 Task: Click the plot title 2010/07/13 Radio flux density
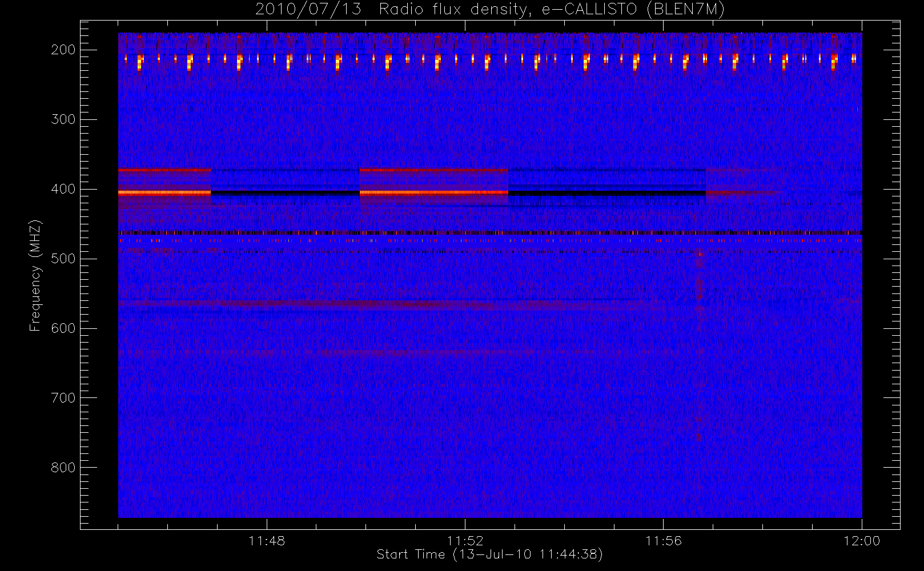click(490, 10)
